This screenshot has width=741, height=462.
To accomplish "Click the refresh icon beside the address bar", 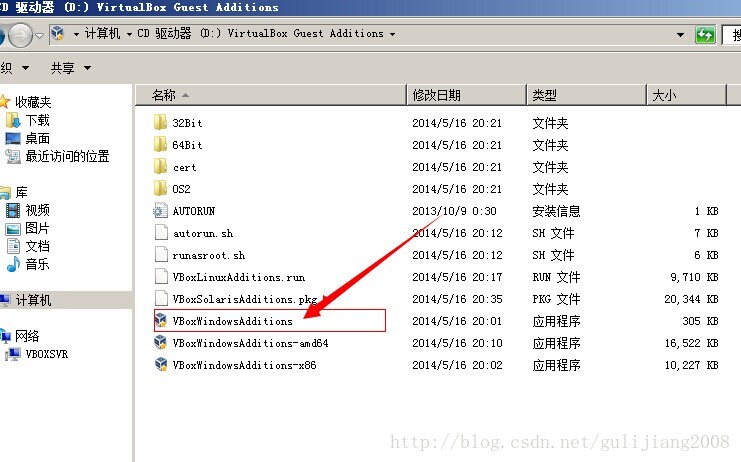I will tap(706, 34).
